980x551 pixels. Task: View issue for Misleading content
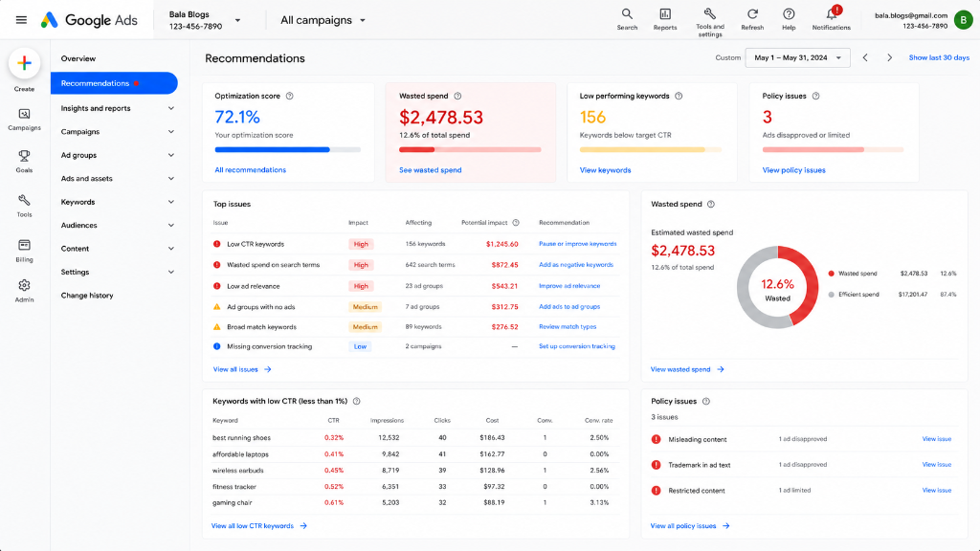coord(936,439)
